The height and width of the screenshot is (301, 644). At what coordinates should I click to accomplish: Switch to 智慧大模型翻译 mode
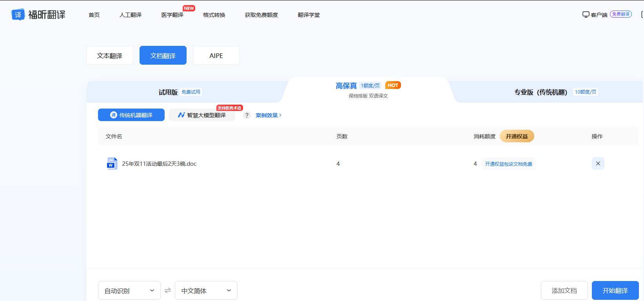click(202, 115)
